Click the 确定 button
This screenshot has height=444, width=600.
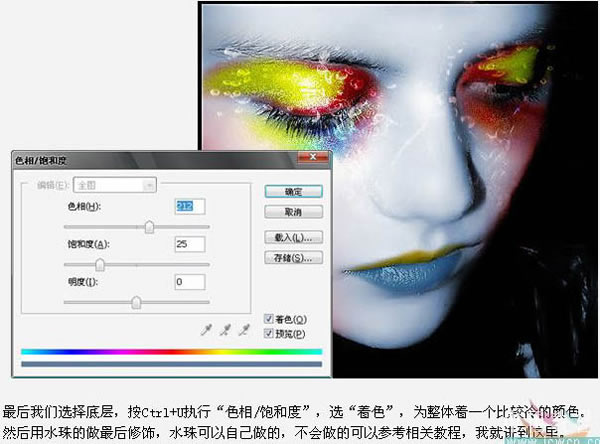(293, 192)
